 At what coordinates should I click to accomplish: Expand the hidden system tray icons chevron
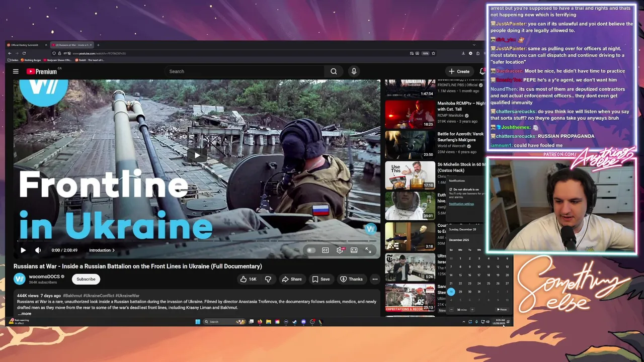point(463,322)
